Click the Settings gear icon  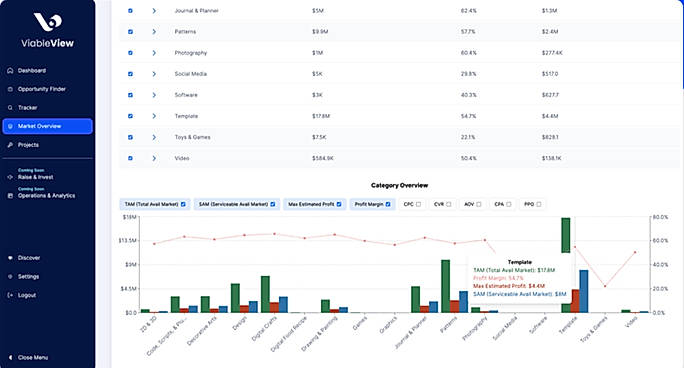point(10,276)
